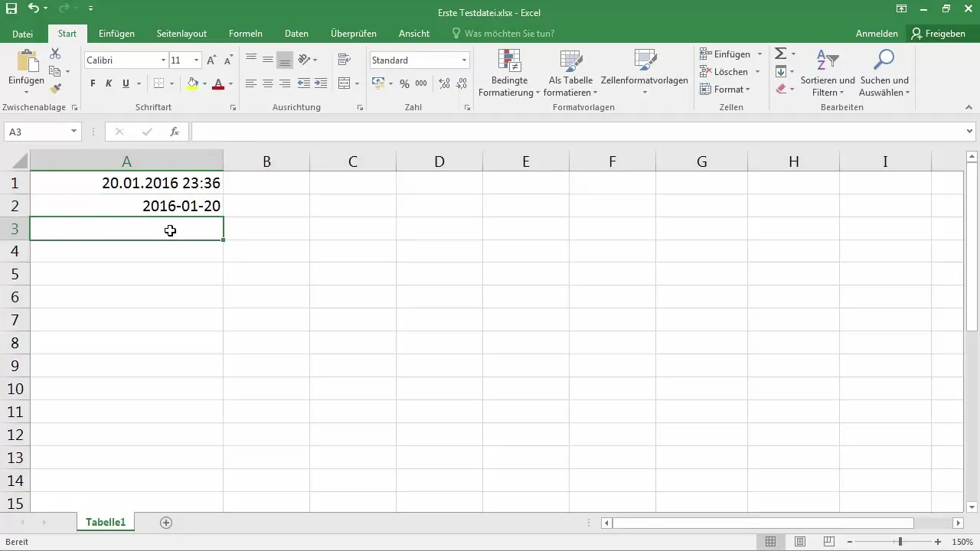
Task: Switch to Page Layout view icon
Action: 800,542
